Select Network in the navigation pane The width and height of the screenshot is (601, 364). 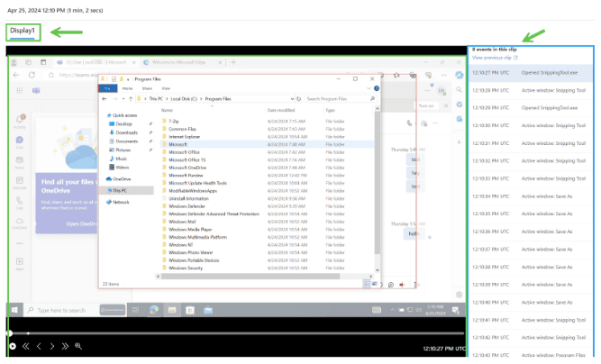point(118,202)
